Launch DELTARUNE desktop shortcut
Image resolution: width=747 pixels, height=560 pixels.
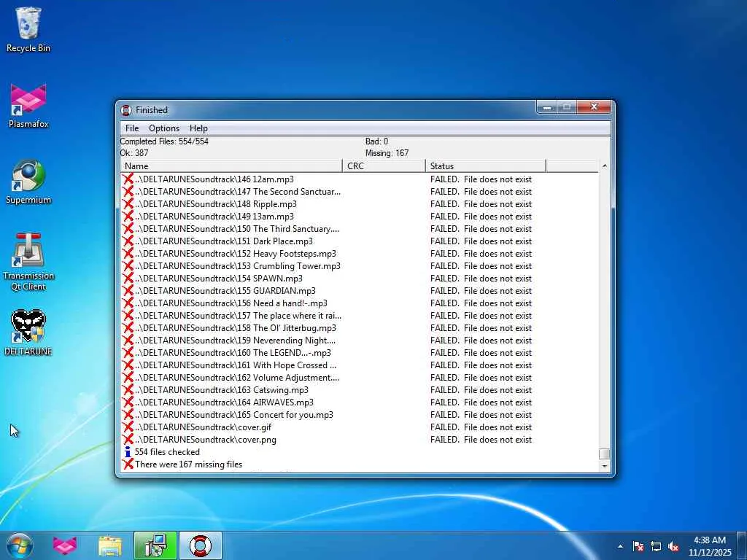point(28,332)
